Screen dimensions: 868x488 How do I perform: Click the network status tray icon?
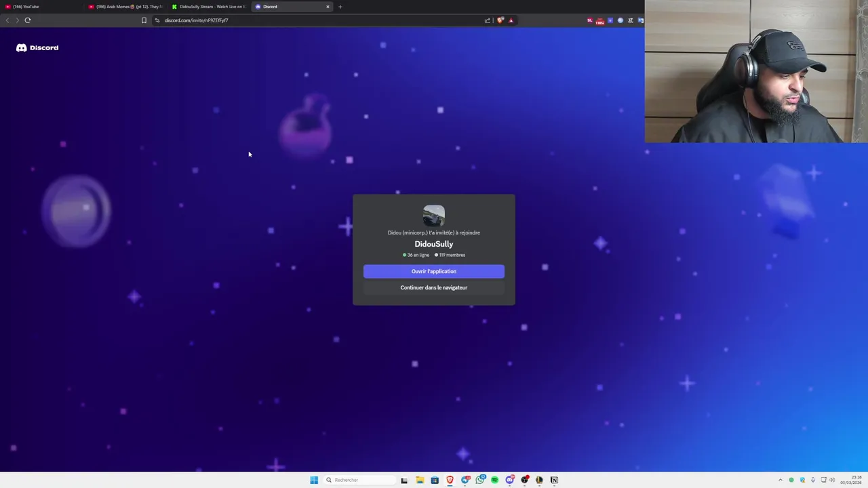823,480
